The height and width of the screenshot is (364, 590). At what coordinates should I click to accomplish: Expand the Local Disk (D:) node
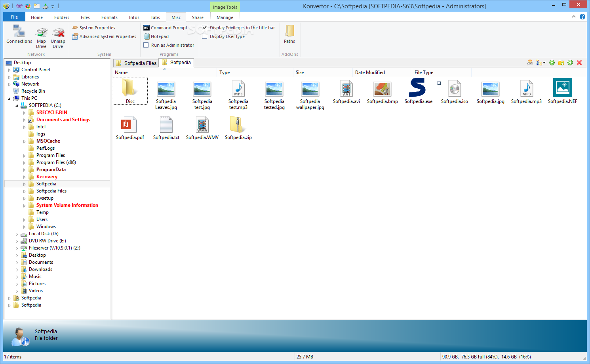[x=17, y=234]
